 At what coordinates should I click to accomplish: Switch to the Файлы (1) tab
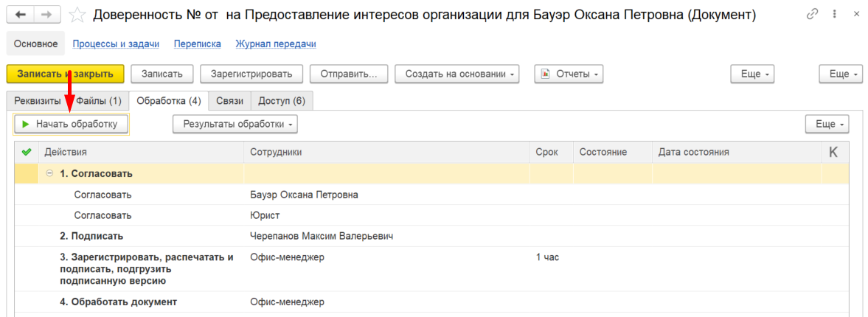(99, 101)
